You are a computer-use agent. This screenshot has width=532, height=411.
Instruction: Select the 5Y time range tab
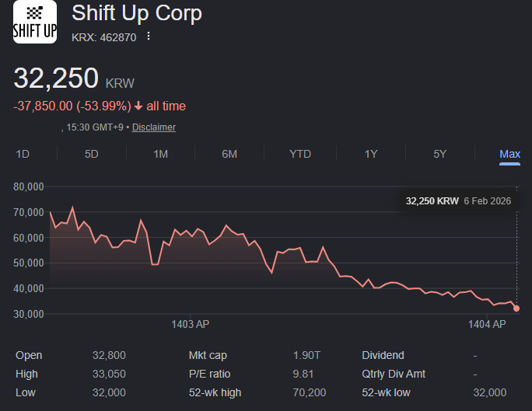[x=439, y=154]
